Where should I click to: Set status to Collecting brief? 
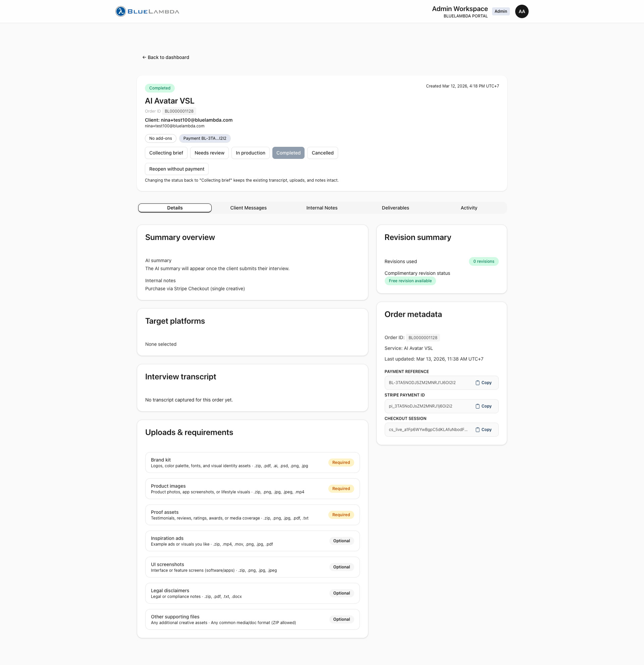[166, 153]
